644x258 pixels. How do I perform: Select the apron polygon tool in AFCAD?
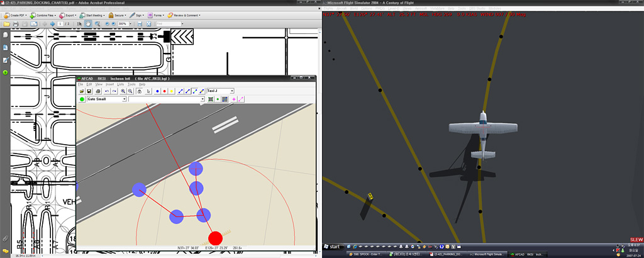[x=211, y=99]
